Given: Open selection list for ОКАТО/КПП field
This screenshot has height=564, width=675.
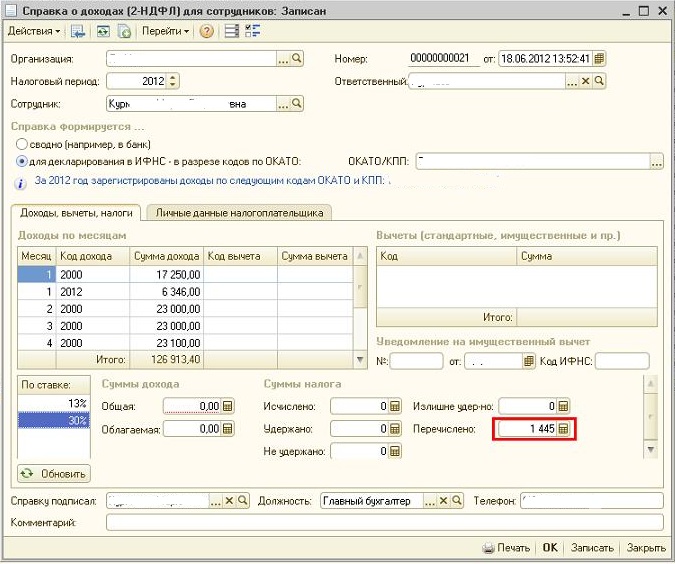Looking at the screenshot, I should pyautogui.click(x=656, y=160).
